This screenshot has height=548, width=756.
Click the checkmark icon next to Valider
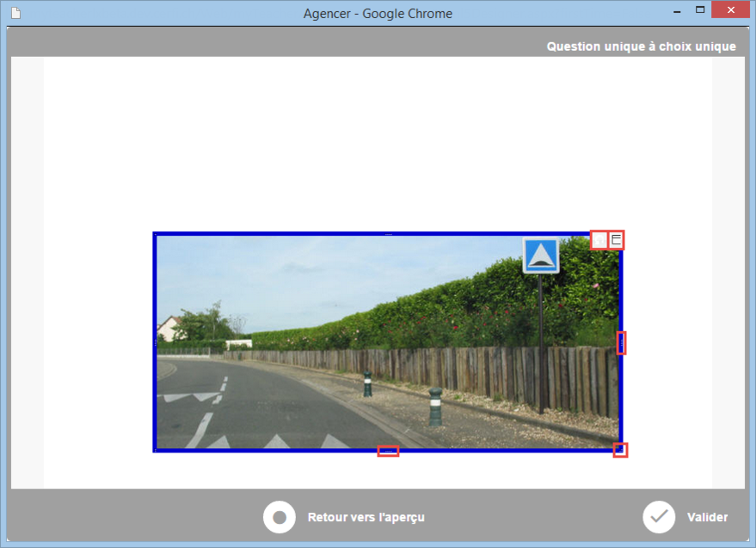659,517
